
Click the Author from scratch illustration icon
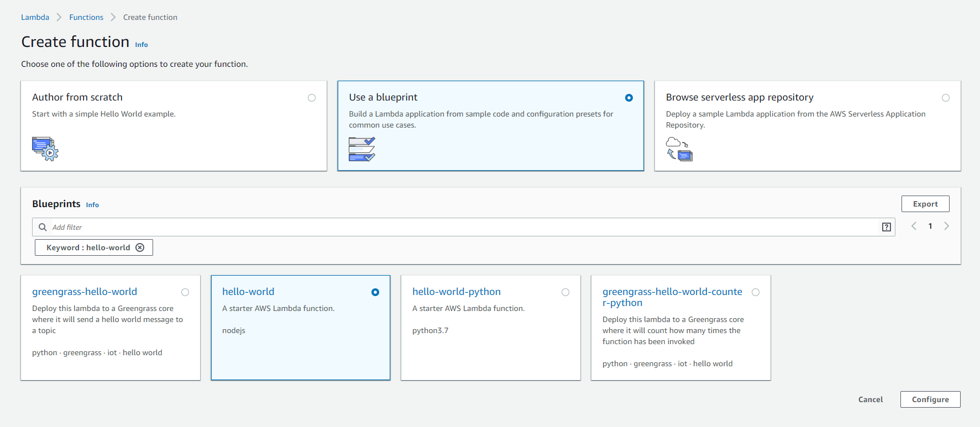point(45,149)
